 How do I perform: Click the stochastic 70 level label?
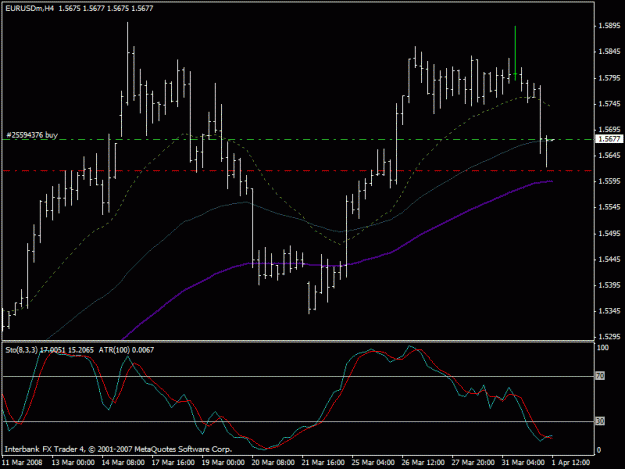[600, 376]
